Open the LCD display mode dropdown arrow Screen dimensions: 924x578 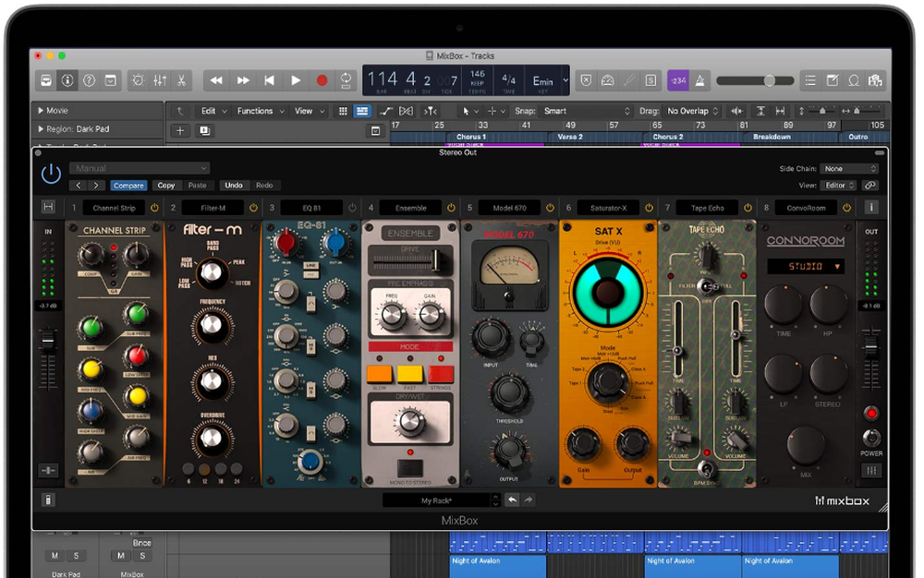[x=565, y=80]
